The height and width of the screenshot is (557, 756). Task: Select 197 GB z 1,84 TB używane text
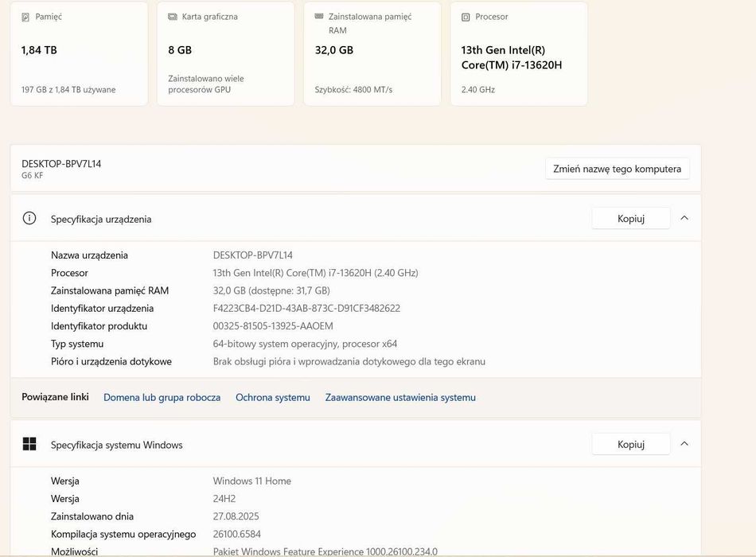coord(68,90)
